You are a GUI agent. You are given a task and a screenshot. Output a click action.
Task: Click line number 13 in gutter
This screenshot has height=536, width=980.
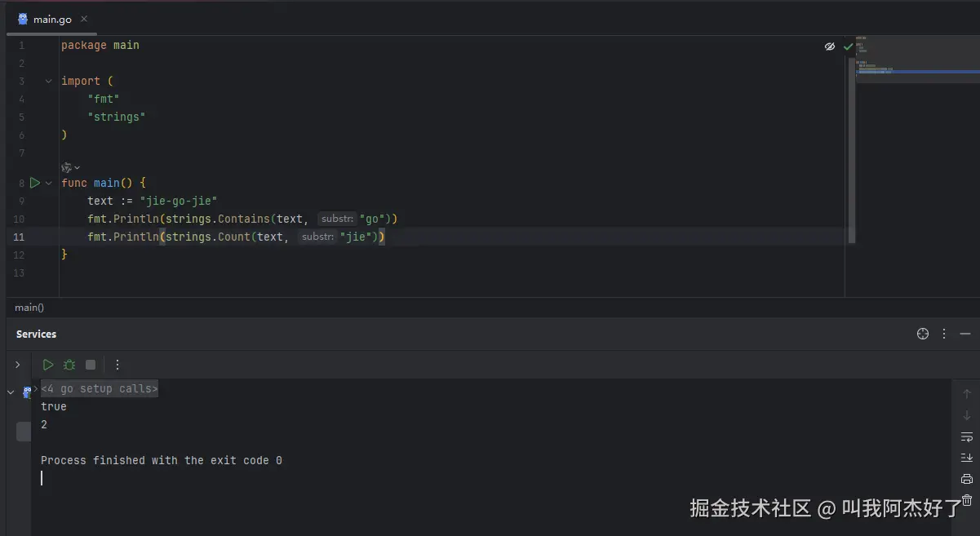tap(19, 272)
